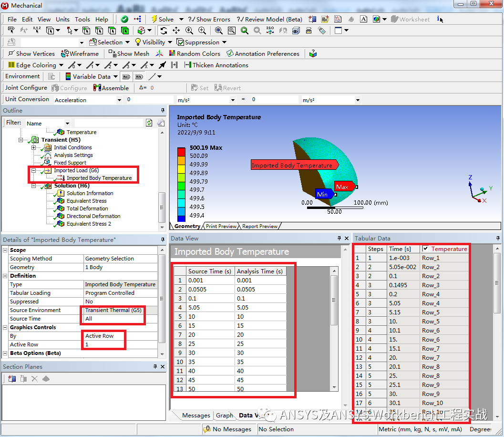Click the Active Row value field
The width and height of the screenshot is (504, 437).
121,344
